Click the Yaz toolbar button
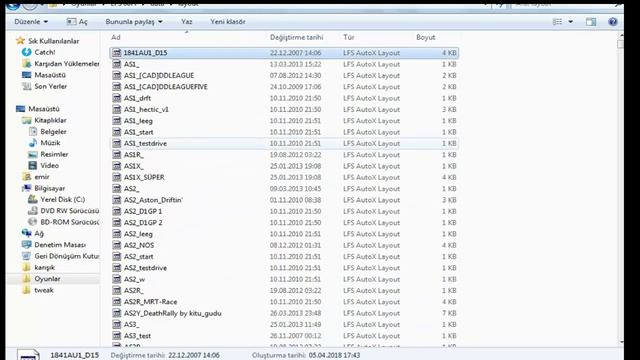 coord(187,22)
